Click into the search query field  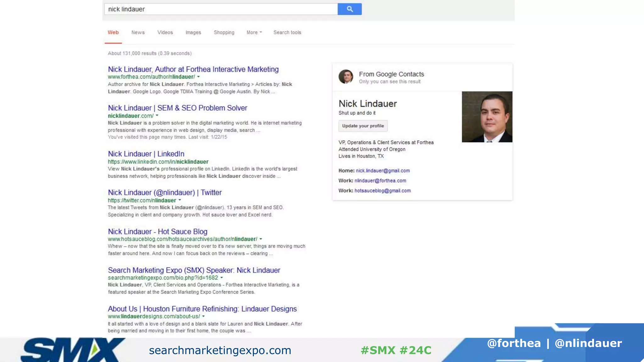pos(220,9)
